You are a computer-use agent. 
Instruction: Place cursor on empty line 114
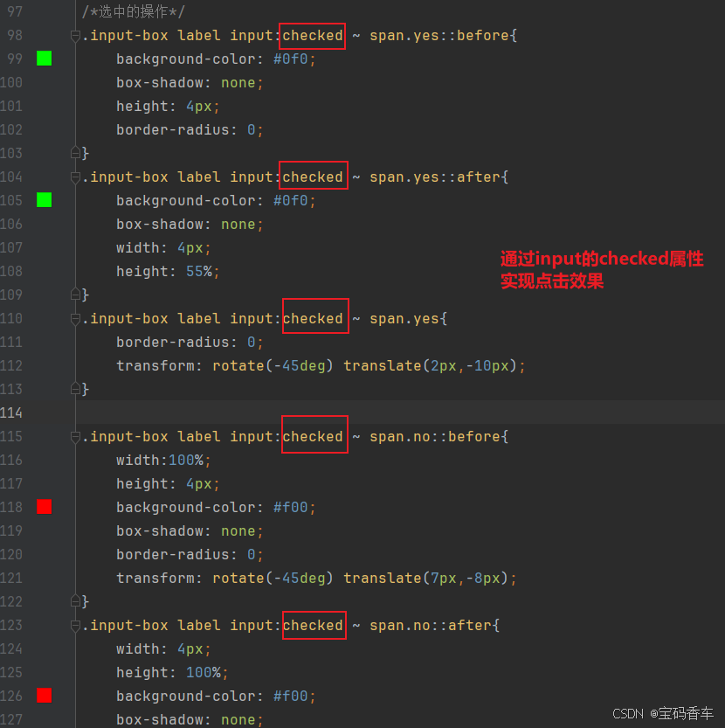399,413
